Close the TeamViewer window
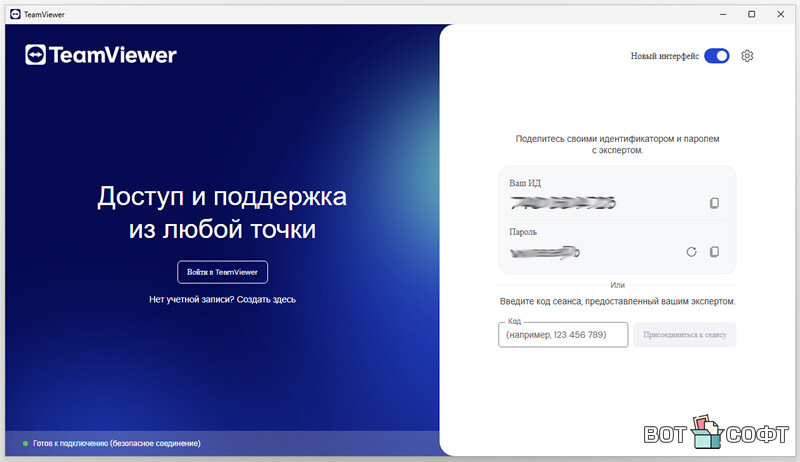This screenshot has height=462, width=800. (x=781, y=14)
